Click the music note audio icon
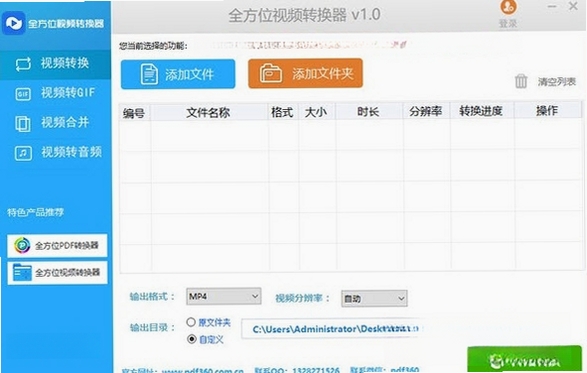Screen dimensions: 587x373 point(23,153)
